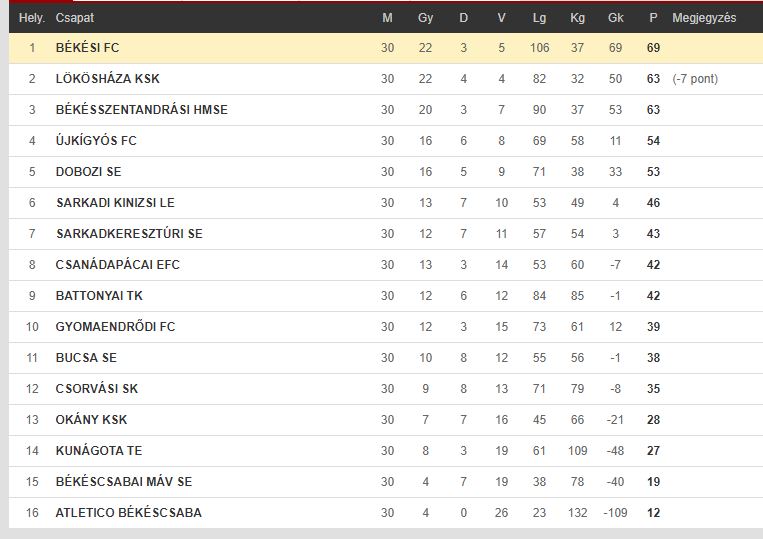Click the GYOMAENDRŐDI FC team name
Viewport: 763px width, 539px height.
[x=115, y=326]
